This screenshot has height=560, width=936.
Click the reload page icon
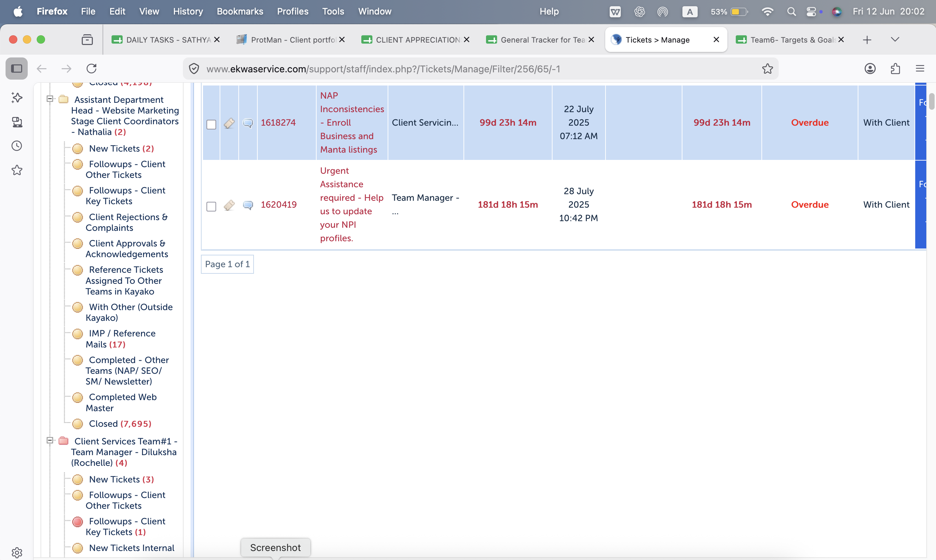(92, 69)
